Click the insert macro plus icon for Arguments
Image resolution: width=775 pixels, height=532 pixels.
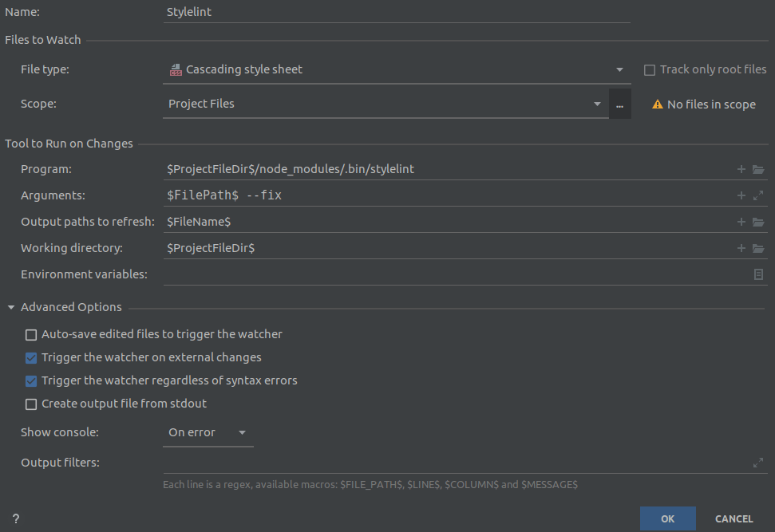[x=741, y=195]
